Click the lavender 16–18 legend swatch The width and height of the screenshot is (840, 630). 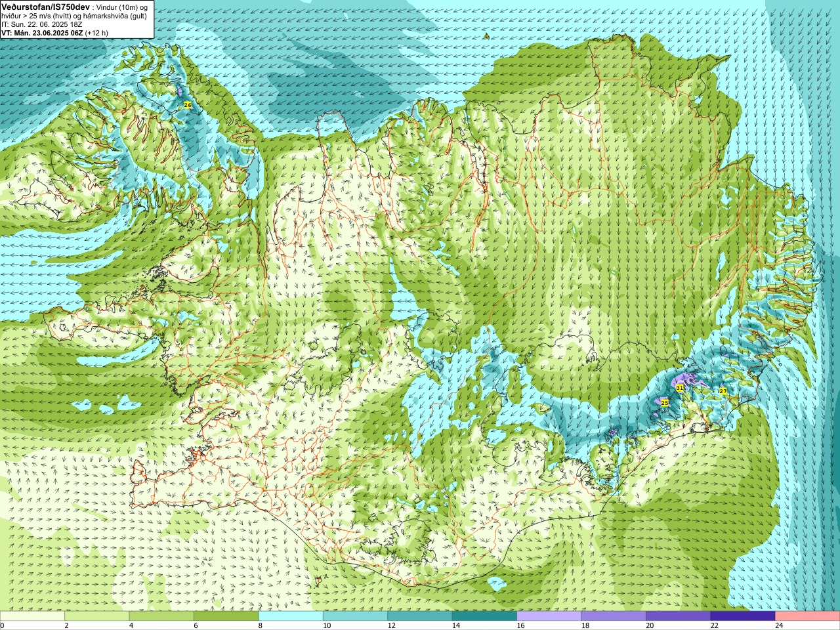pyautogui.click(x=549, y=616)
